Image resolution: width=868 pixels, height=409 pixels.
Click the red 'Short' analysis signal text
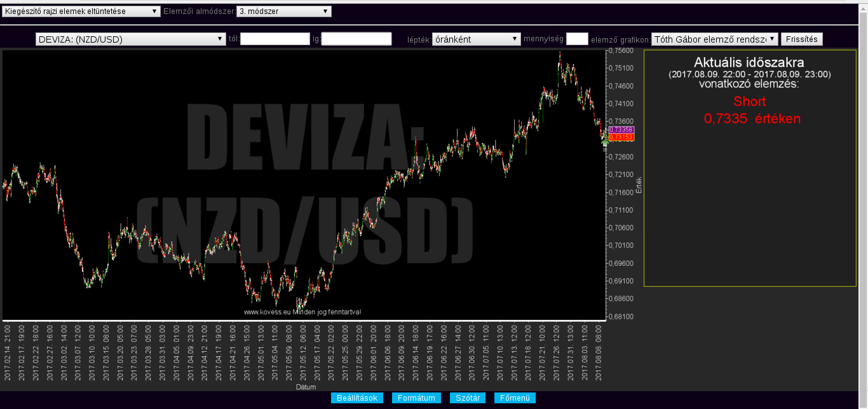pyautogui.click(x=749, y=102)
